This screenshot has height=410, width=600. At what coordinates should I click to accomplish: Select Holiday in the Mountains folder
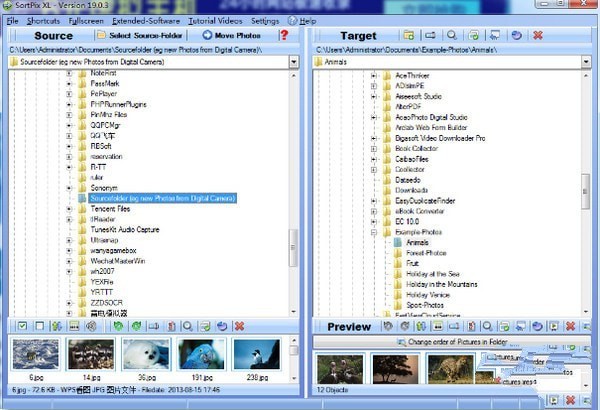(x=442, y=284)
